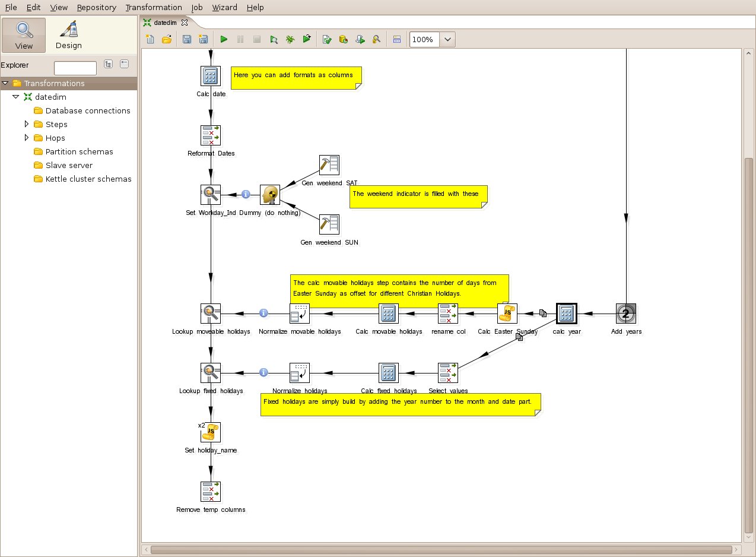Run the transformation with the green play icon
756x557 pixels.
pos(224,40)
